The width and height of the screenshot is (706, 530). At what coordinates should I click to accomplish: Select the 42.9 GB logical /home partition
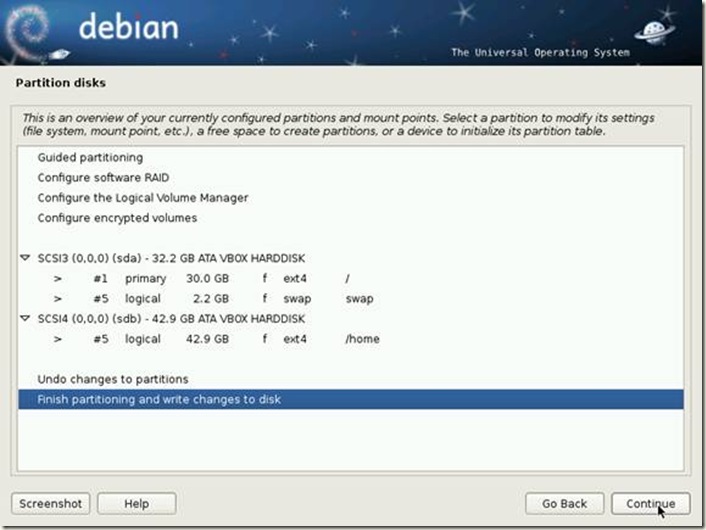(351, 339)
